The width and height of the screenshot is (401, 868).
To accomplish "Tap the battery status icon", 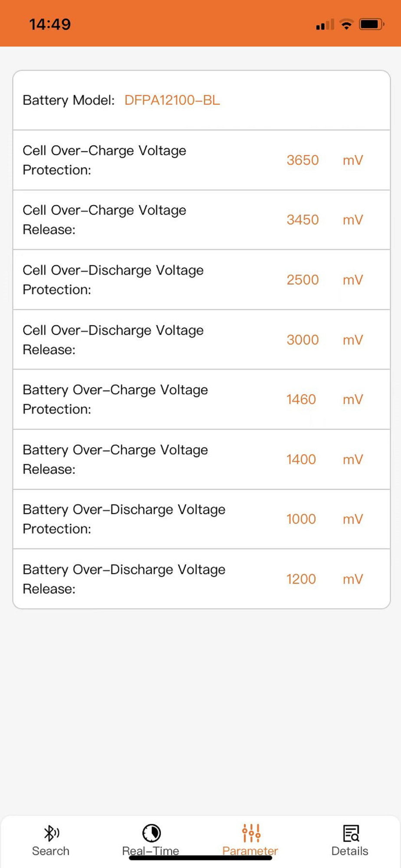I will click(371, 24).
